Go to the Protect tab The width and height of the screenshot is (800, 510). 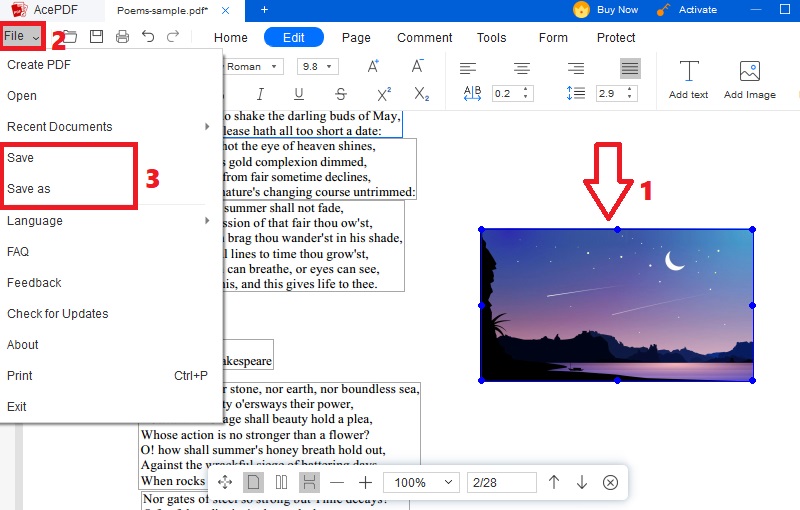616,38
